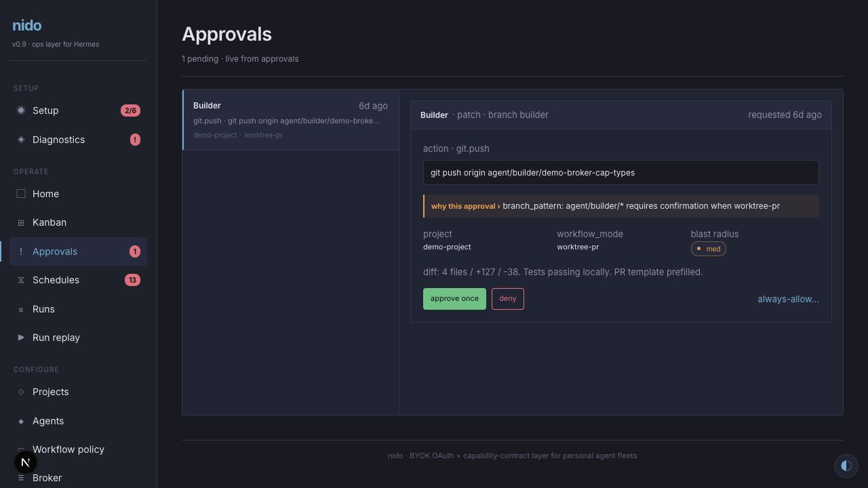The height and width of the screenshot is (488, 868).
Task: Open the Agents page
Action: [x=78, y=421]
